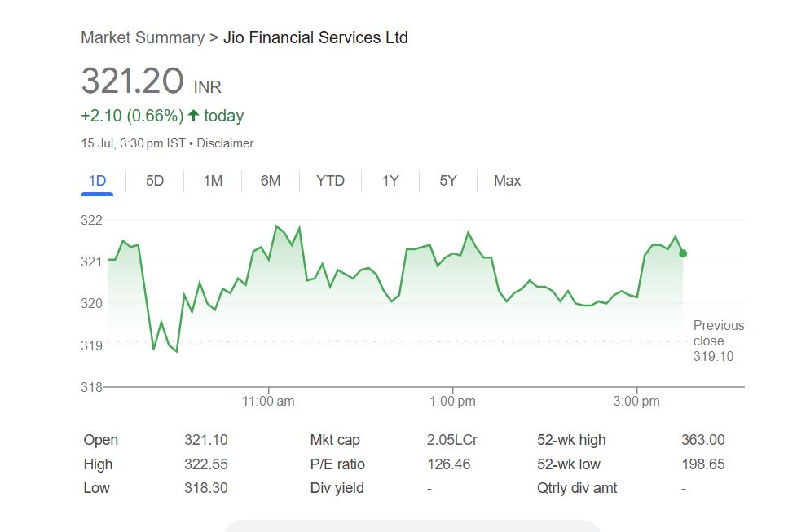Click the green up arrow icon

click(x=194, y=116)
